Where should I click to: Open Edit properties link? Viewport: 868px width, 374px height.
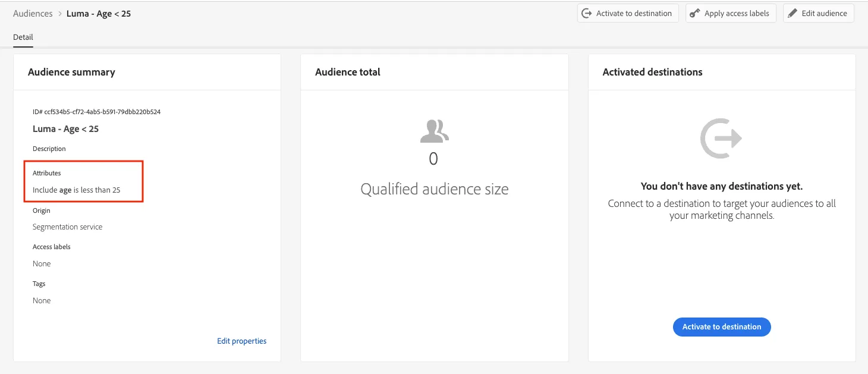point(242,341)
